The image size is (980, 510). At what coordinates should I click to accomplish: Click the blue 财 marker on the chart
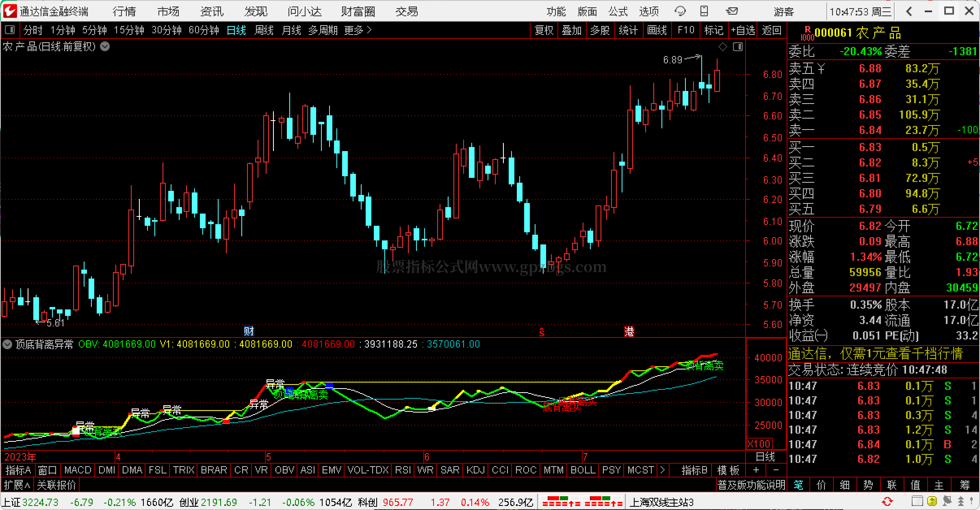click(249, 331)
